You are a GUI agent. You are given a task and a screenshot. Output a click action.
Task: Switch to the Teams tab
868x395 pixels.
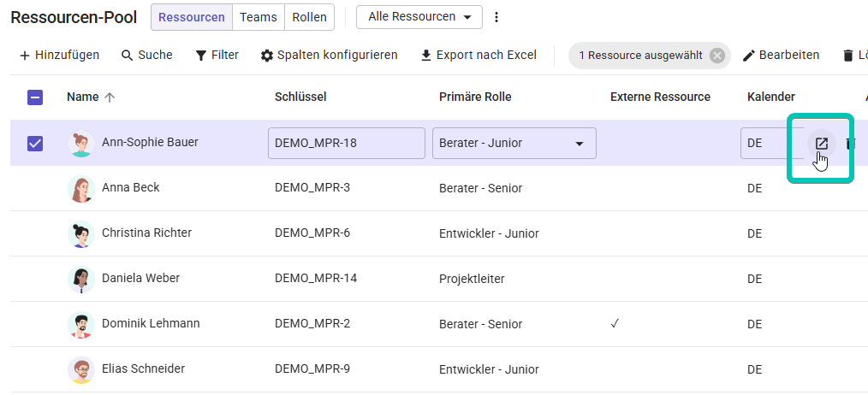(x=259, y=17)
